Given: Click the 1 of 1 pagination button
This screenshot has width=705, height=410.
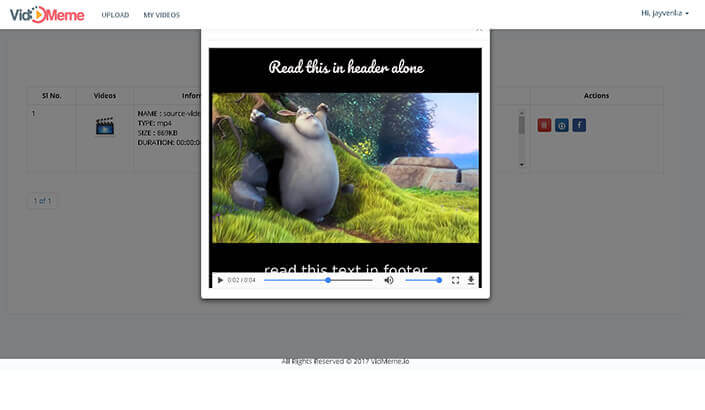Looking at the screenshot, I should (42, 201).
